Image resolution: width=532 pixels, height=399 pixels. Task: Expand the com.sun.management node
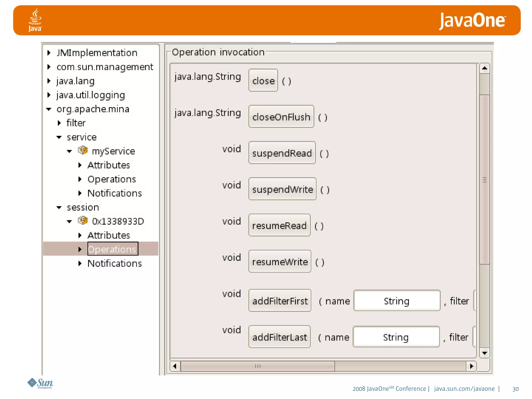pos(49,67)
